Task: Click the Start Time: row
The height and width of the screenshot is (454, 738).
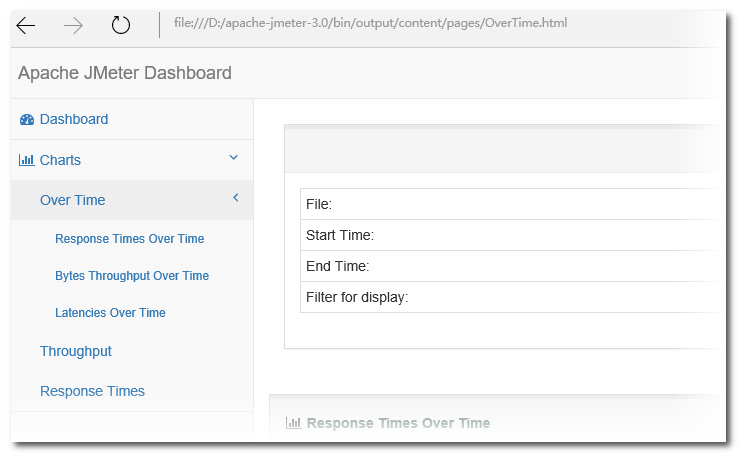Action: pyautogui.click(x=511, y=235)
